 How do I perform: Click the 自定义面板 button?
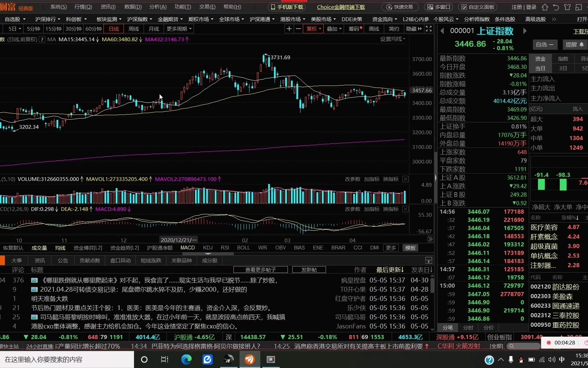tap(478, 7)
